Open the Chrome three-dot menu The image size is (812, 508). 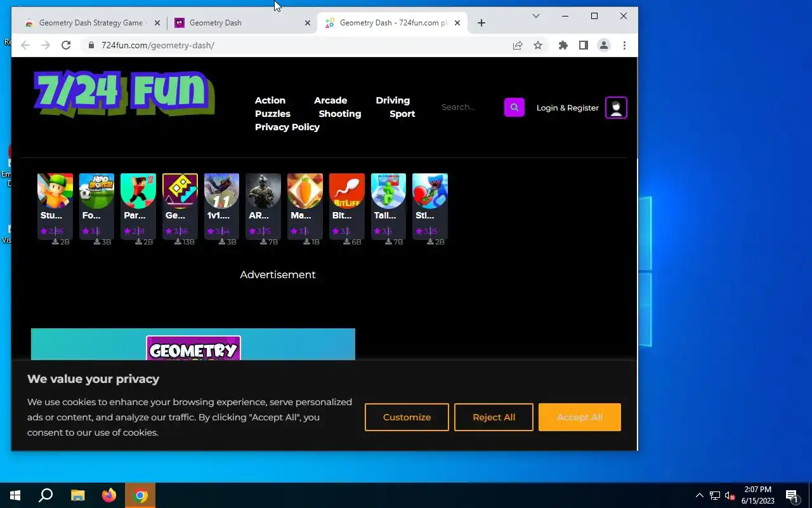pyautogui.click(x=624, y=45)
